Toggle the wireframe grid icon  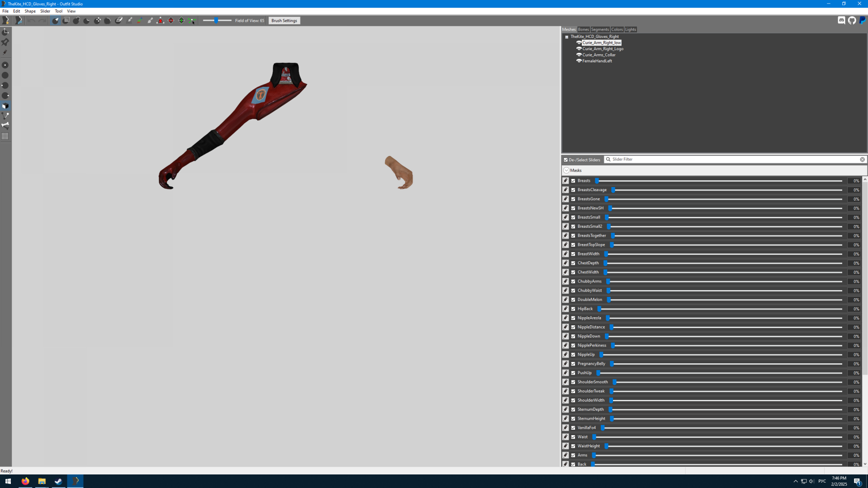[x=5, y=136]
